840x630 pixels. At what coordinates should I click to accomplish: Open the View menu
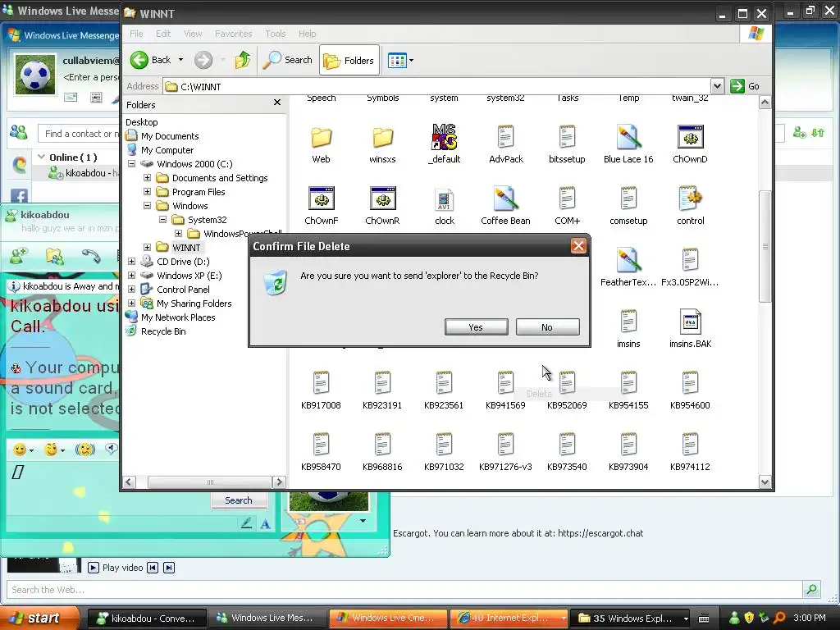(193, 34)
